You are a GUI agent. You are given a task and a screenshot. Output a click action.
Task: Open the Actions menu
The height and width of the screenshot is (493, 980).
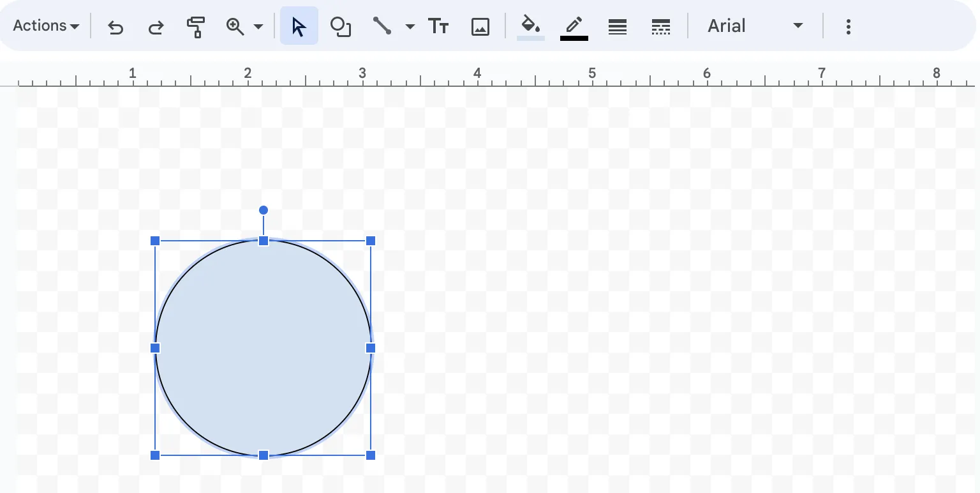pos(46,26)
